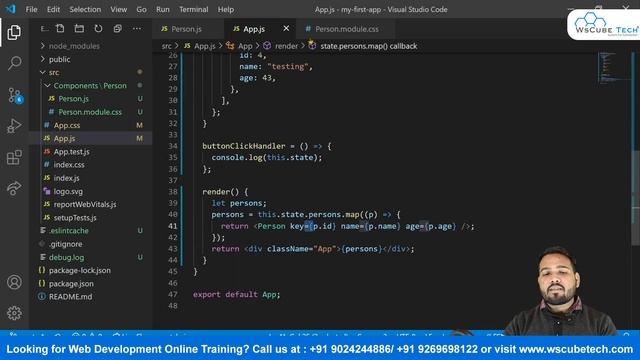Click 'export default App;' code line
This screenshot has height=360, width=640.
(x=237, y=294)
